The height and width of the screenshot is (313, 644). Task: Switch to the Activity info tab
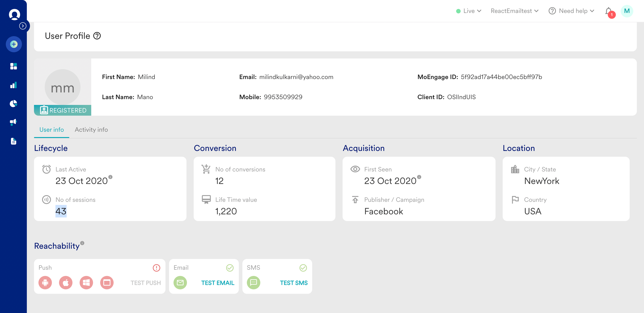point(91,129)
